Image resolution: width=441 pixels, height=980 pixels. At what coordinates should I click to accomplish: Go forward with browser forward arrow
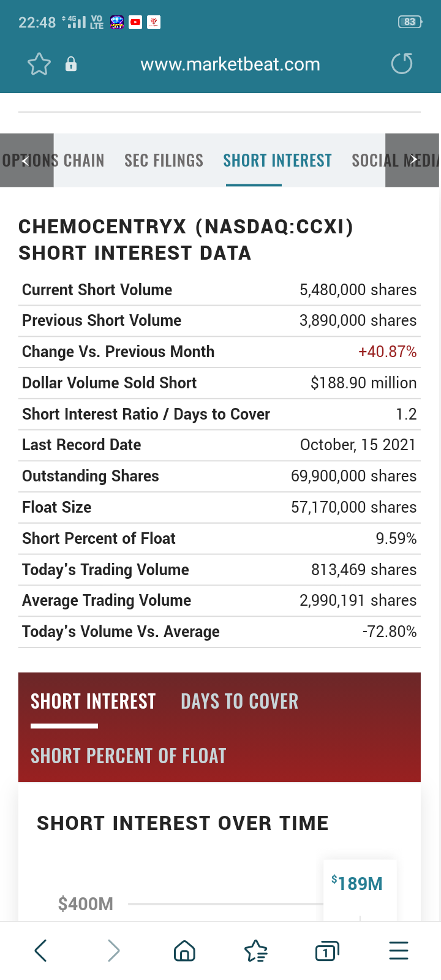pos(113,951)
